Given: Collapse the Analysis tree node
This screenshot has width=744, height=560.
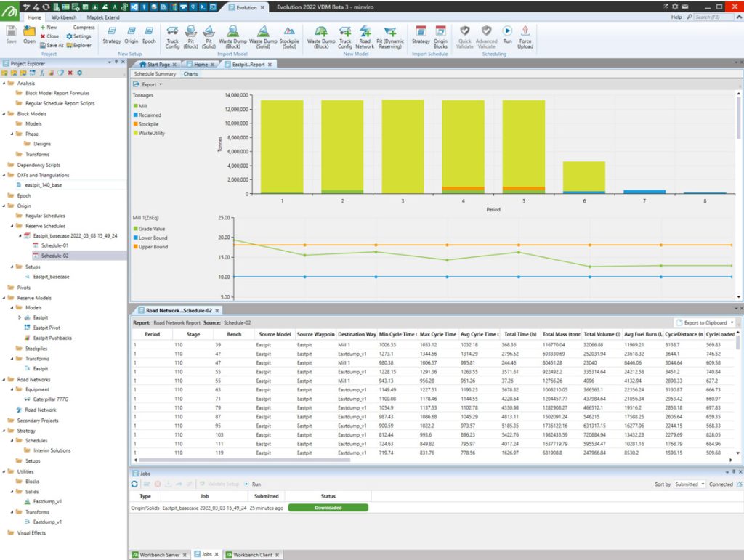Looking at the screenshot, I should click(x=4, y=84).
